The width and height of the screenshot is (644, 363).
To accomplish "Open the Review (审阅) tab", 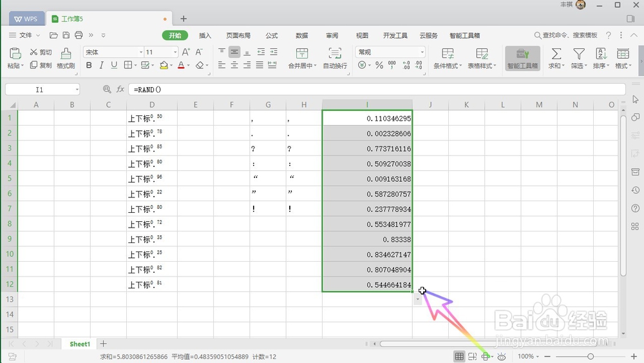I will [x=332, y=35].
